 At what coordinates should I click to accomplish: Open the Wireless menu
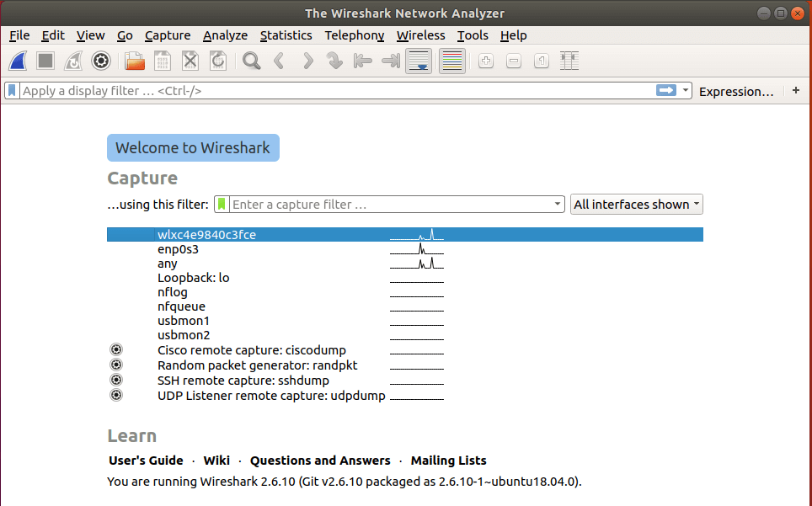pyautogui.click(x=420, y=35)
